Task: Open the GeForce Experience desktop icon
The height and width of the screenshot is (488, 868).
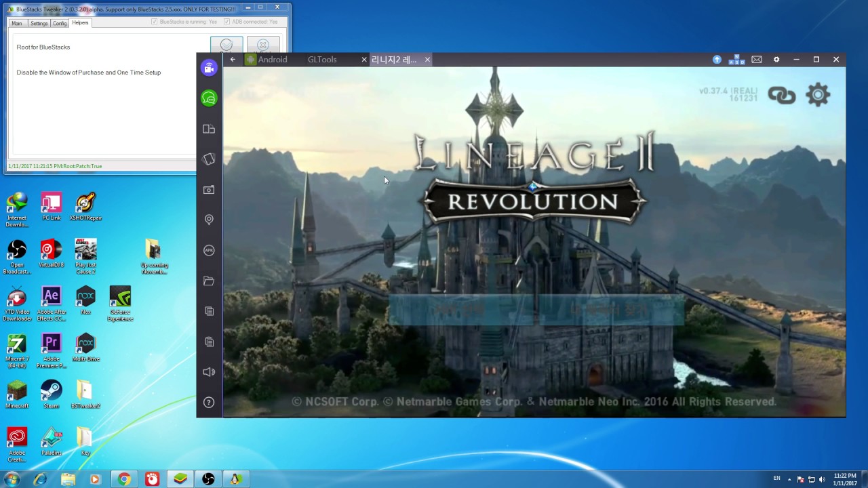Action: (x=120, y=304)
